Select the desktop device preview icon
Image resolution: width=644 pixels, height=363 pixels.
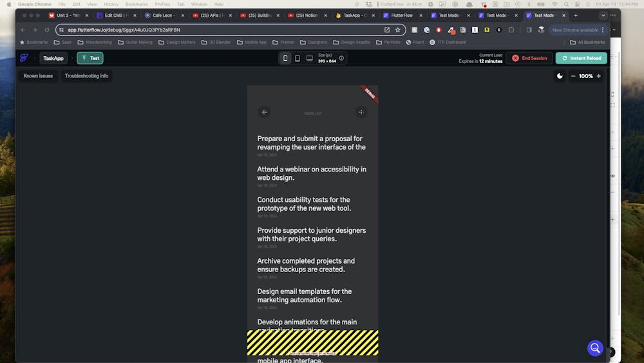coord(310,59)
